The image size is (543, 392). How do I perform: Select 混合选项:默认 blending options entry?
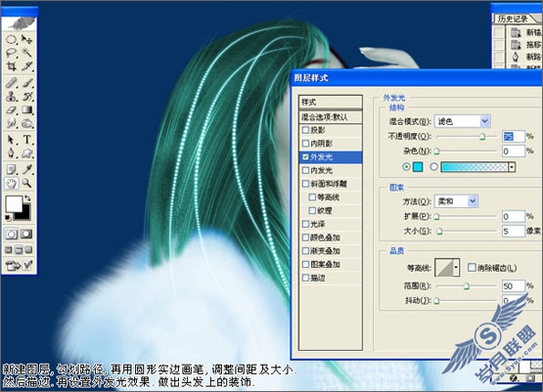click(331, 117)
